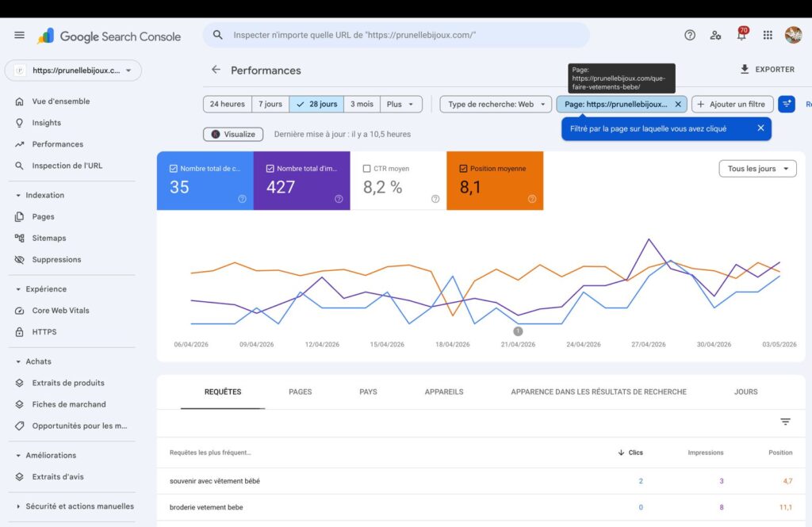Collapse the Expérience section
This screenshot has height=527, width=812.
click(x=41, y=289)
